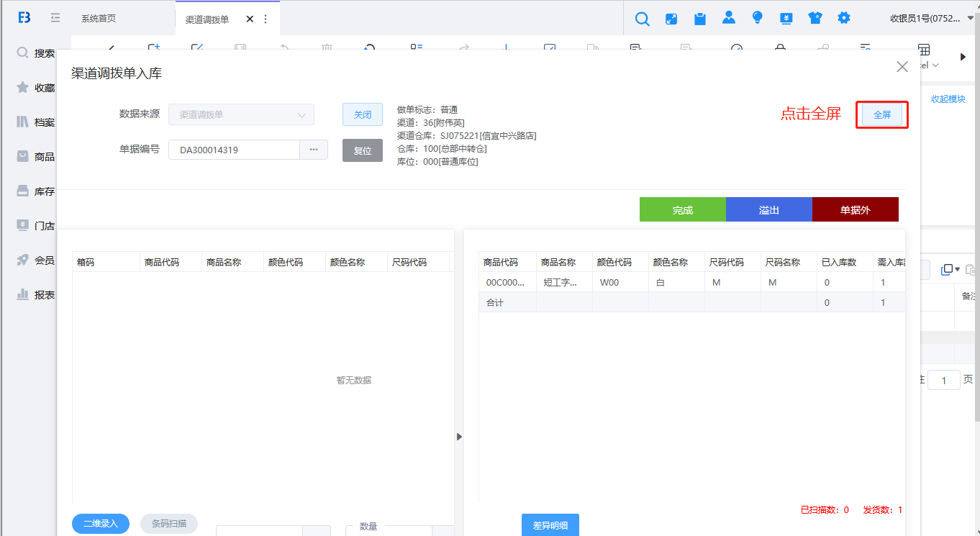Click the page number box showing 1
The height and width of the screenshot is (536, 980).
point(944,380)
